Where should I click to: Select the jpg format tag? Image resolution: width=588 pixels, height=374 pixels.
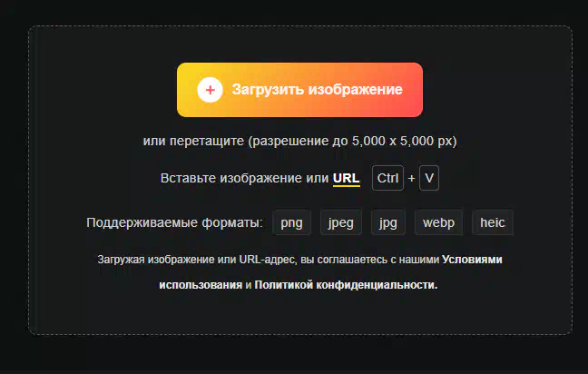[x=388, y=222]
